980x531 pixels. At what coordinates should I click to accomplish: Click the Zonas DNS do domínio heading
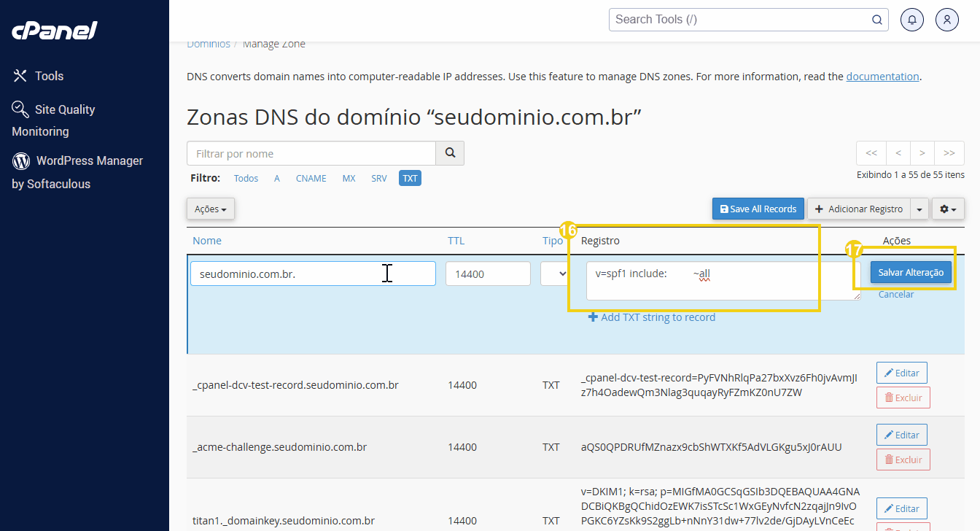tap(414, 117)
